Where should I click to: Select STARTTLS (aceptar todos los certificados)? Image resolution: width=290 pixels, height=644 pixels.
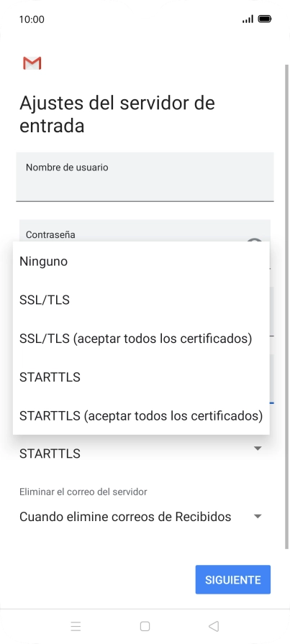(141, 415)
